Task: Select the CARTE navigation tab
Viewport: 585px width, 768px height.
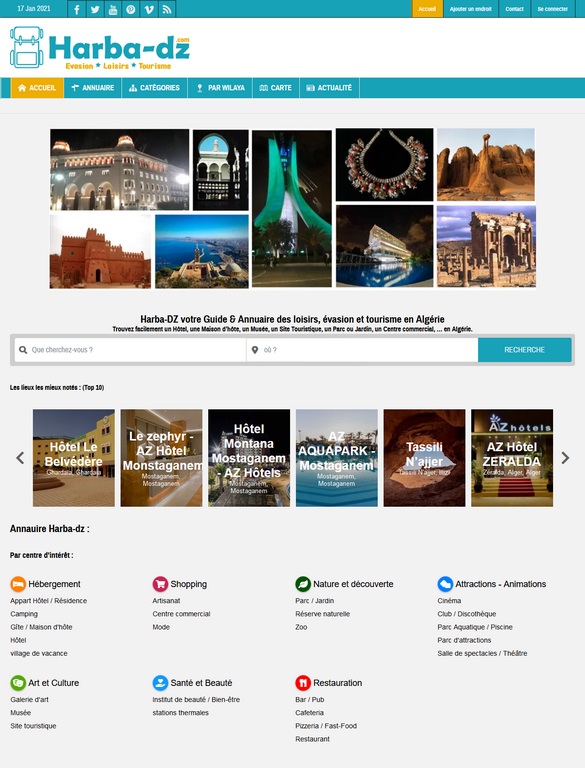Action: pyautogui.click(x=276, y=88)
